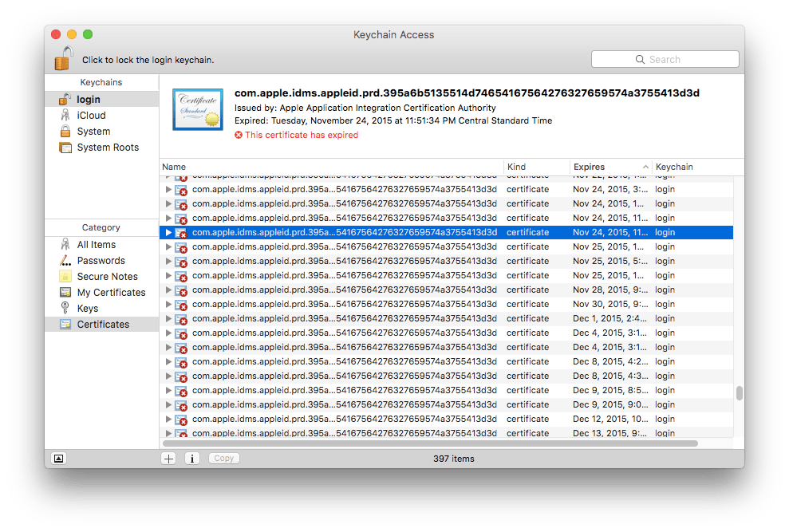The image size is (789, 532).
Task: Click certificate icon of the row expiring Nov 30, 2015
Action: pyautogui.click(x=181, y=305)
